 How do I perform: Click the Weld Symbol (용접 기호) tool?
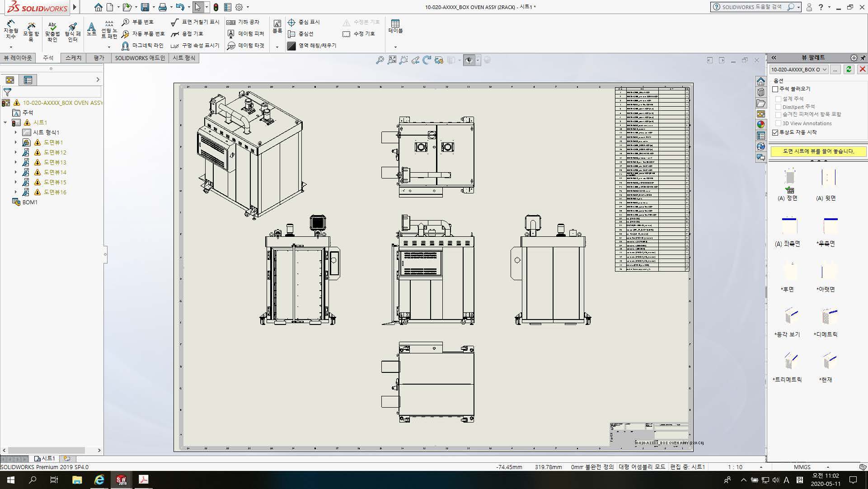coord(188,33)
